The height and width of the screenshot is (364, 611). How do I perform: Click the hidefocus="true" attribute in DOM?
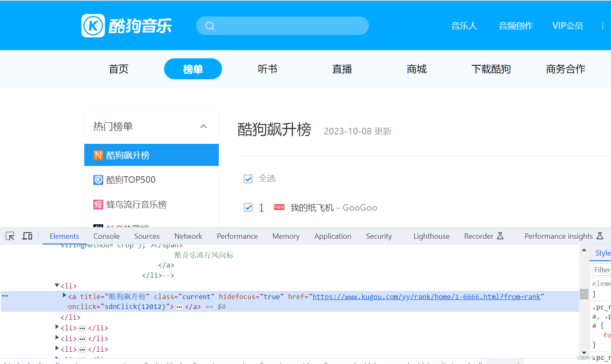pos(251,297)
